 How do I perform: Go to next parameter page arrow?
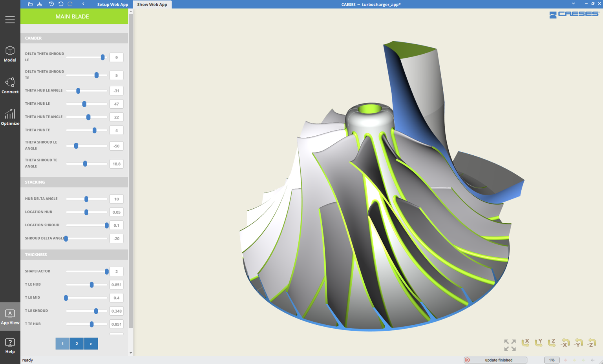91,344
